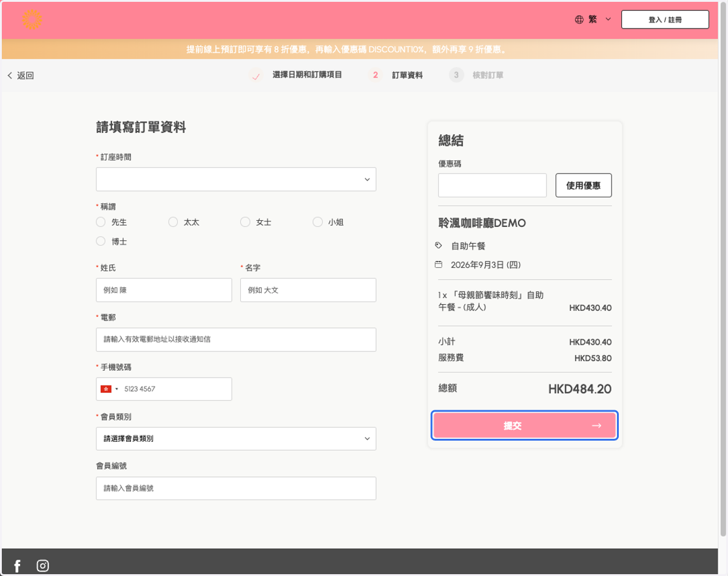Open the Instagram page icon
Image resolution: width=728 pixels, height=576 pixels.
(x=42, y=566)
